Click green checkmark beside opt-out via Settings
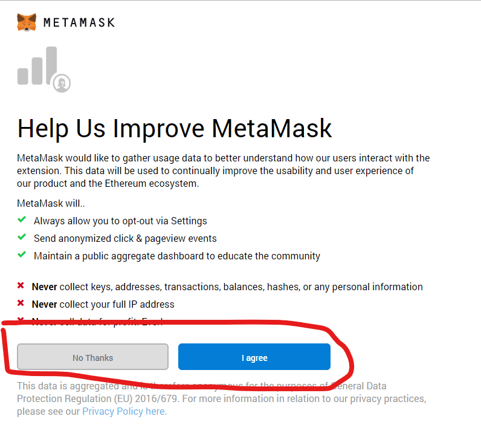Image resolution: width=481 pixels, height=448 pixels. [x=22, y=219]
